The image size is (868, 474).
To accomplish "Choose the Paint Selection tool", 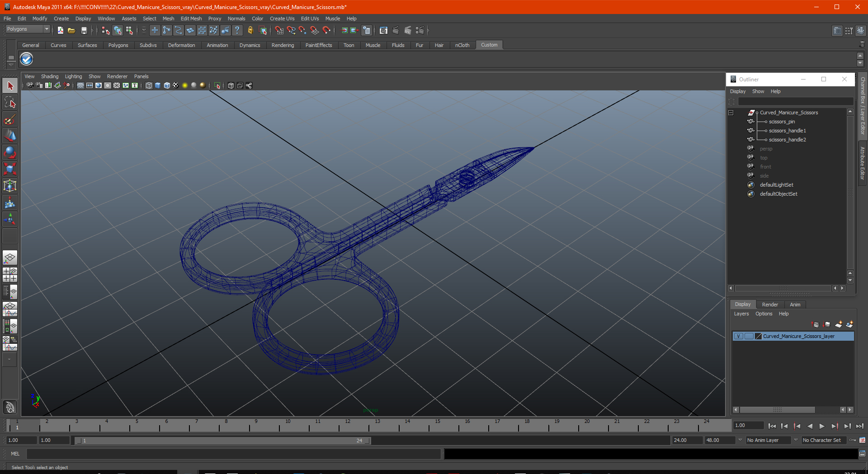I will tap(10, 119).
